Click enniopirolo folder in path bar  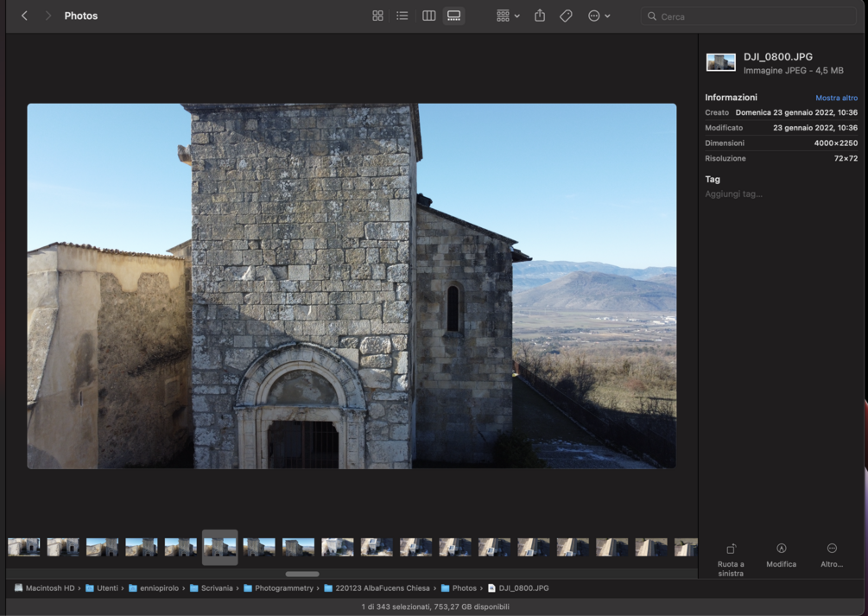point(154,588)
